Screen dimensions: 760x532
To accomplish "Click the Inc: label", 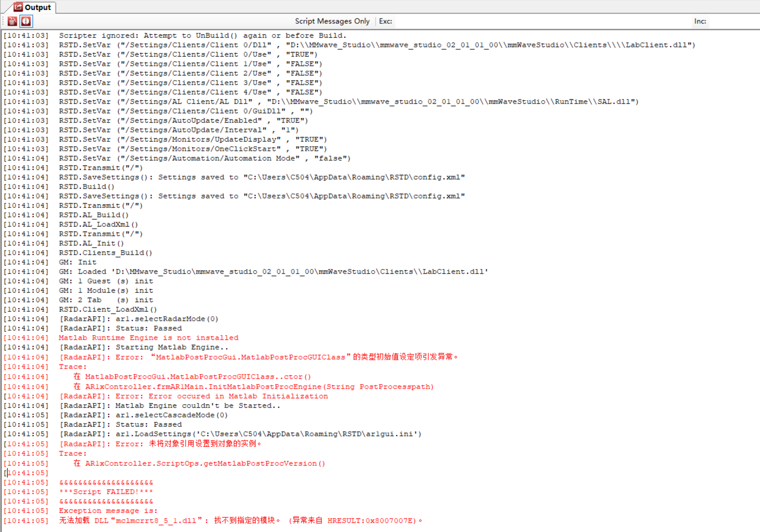I will coord(700,21).
